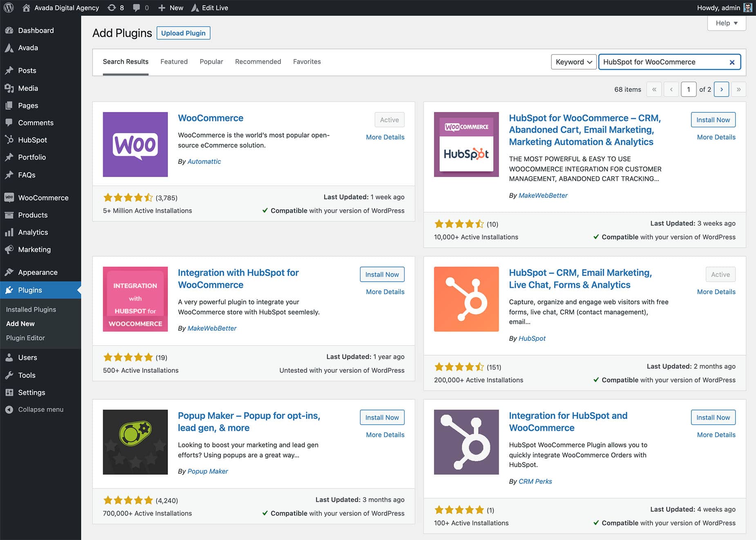Open the comments bubble icon in admin bar
This screenshot has height=540, width=756.
[136, 8]
